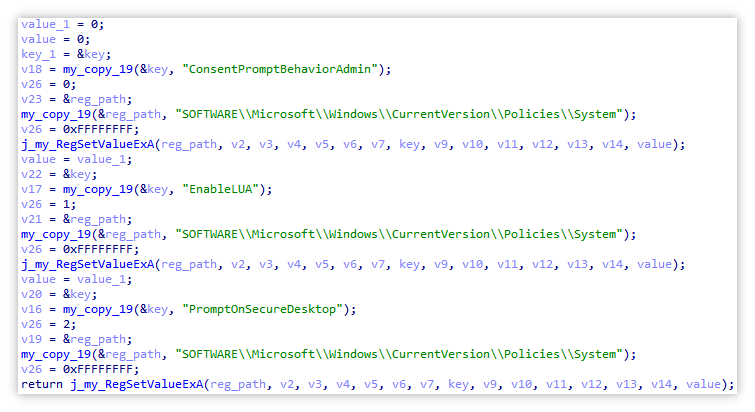Select the return keyword on last line
Viewport: 755px width, 412px height.
point(43,384)
